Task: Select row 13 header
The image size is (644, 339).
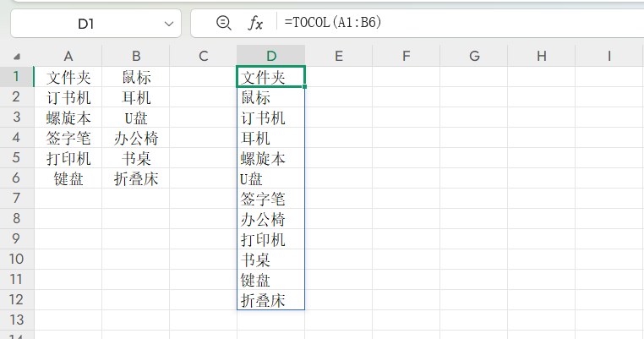Action: click(16, 320)
